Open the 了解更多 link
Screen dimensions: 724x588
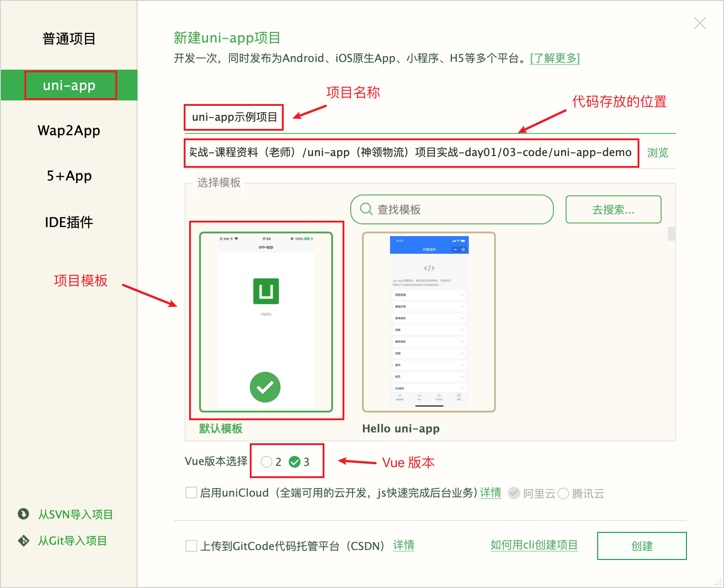(x=555, y=58)
